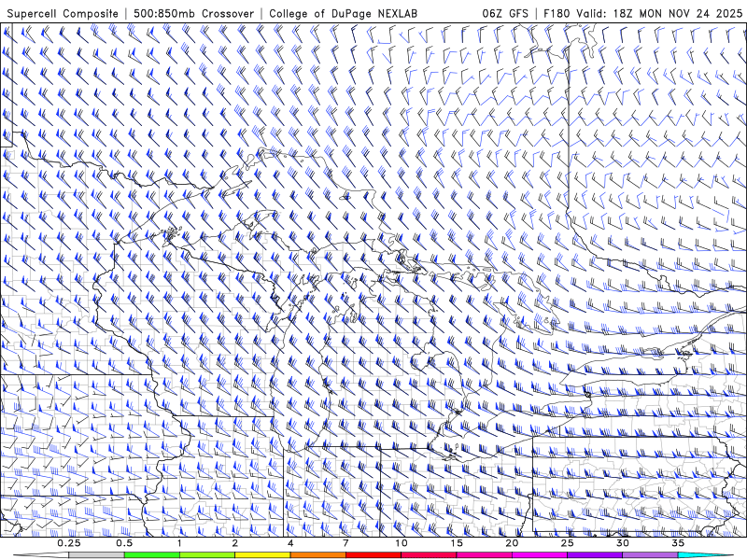Pick the yellow segment of the color bar
The height and width of the screenshot is (560, 747).
click(x=262, y=555)
